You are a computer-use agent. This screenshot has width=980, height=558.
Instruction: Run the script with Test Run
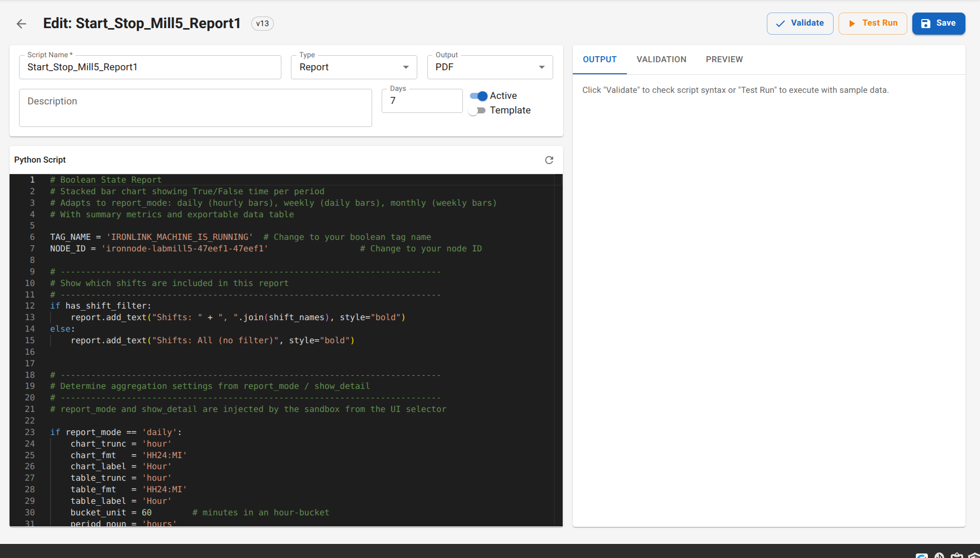click(873, 23)
